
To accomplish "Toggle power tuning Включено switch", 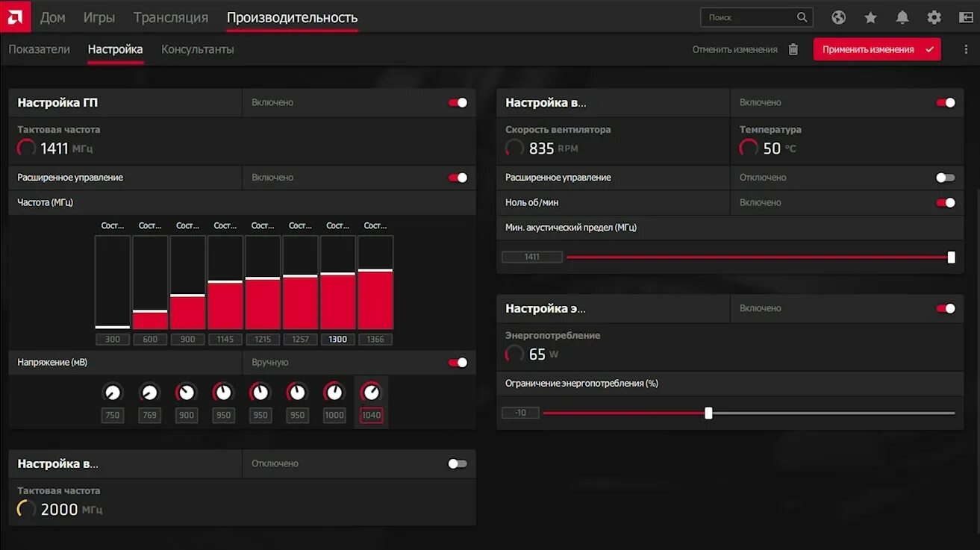I will [x=946, y=308].
